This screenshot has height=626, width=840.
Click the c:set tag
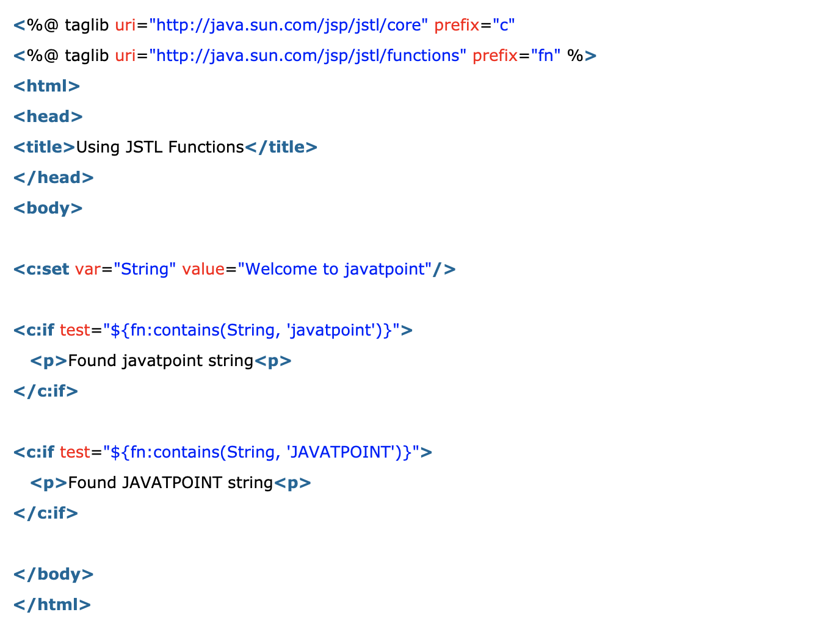pyautogui.click(x=40, y=269)
